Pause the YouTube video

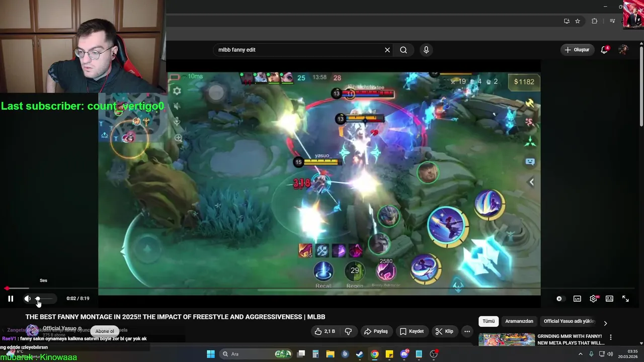point(10,299)
